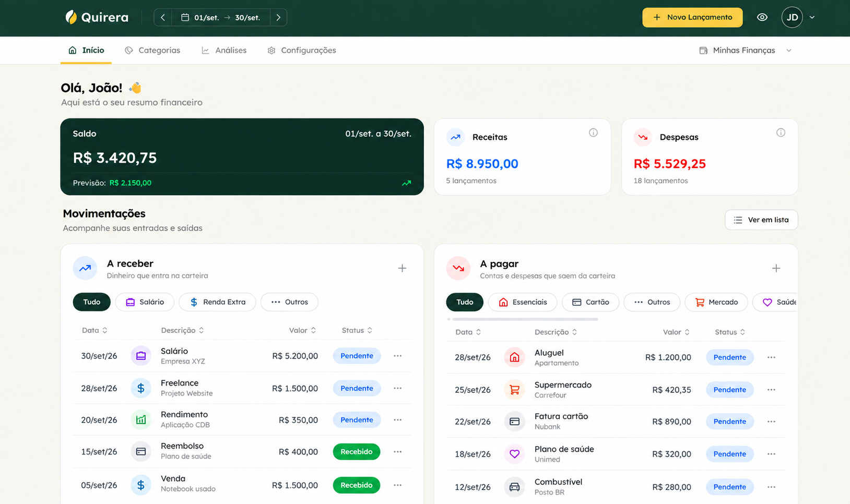Add a new entry to A receber
This screenshot has height=504, width=850.
point(402,268)
